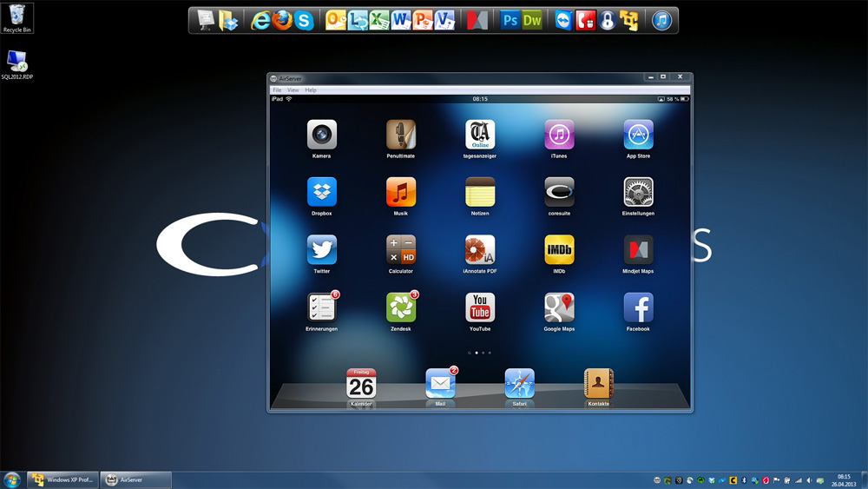Open Mindjet icon in the top dock

tap(477, 21)
